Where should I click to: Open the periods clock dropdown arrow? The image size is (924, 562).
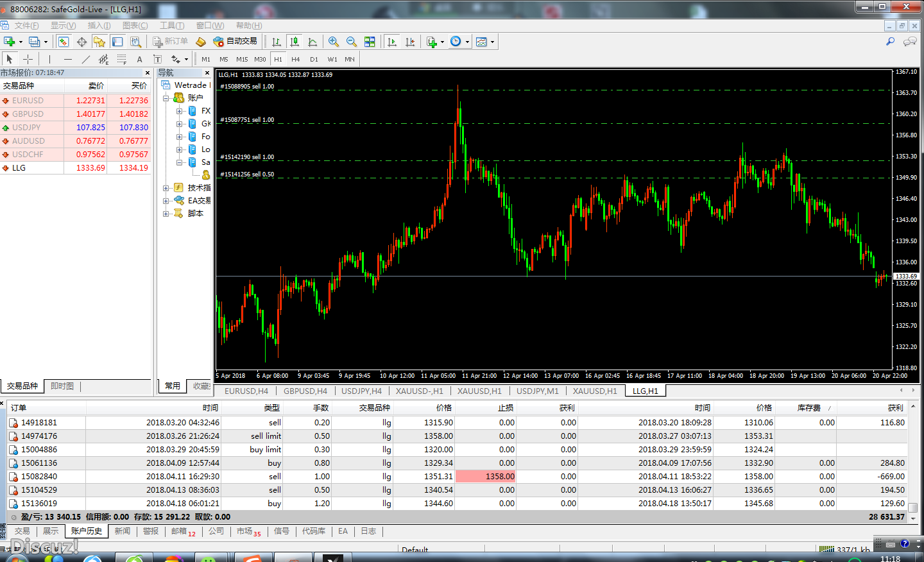point(467,42)
